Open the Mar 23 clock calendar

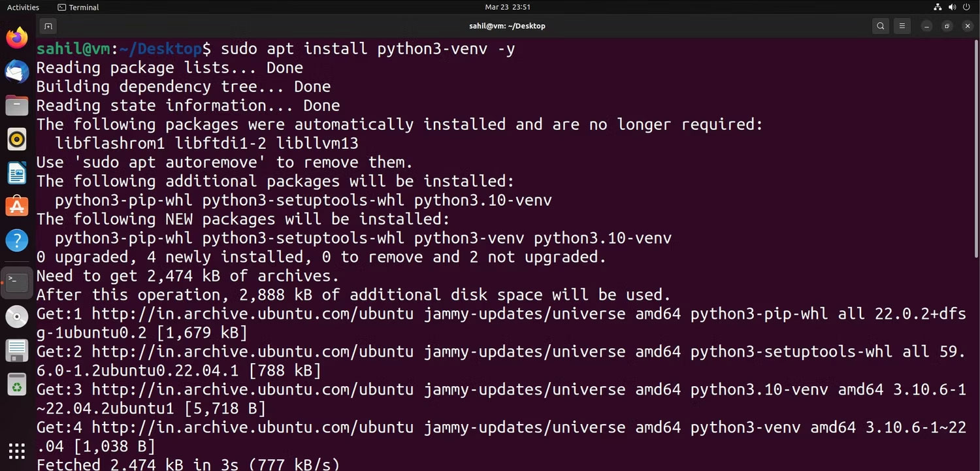[x=507, y=7]
